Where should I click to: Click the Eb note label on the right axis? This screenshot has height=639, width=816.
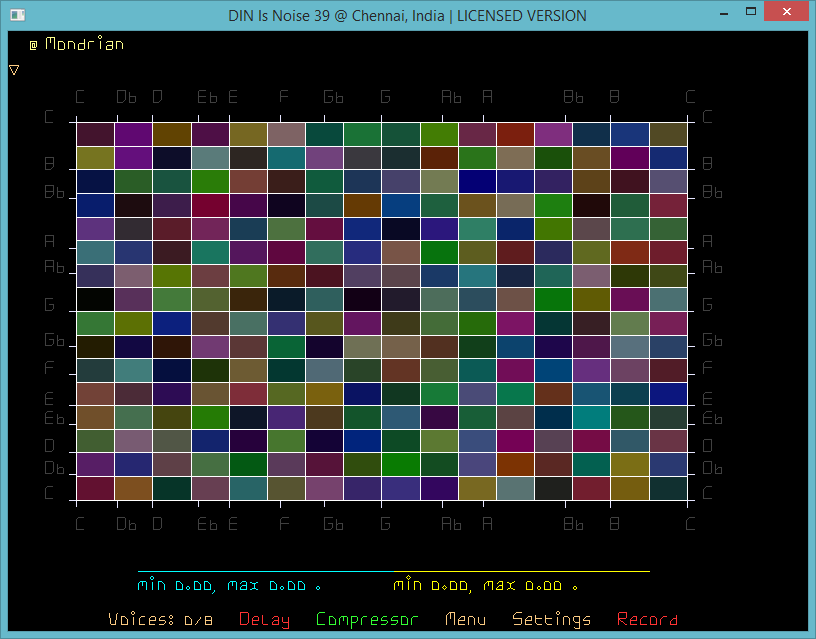(x=712, y=418)
